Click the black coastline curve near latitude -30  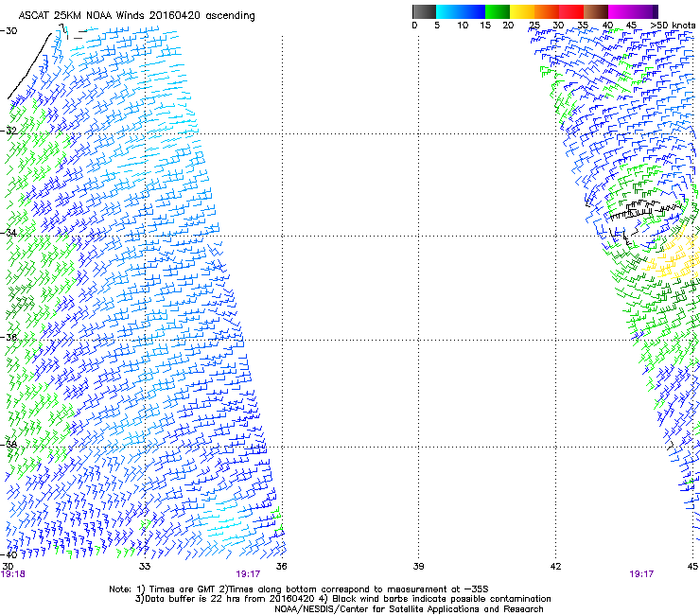(x=28, y=65)
